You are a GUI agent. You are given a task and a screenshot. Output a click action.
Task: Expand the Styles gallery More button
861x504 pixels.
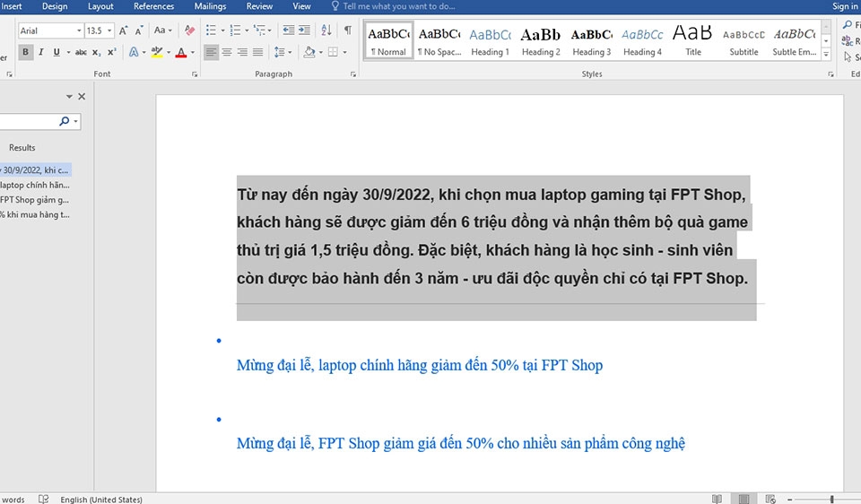click(x=826, y=54)
